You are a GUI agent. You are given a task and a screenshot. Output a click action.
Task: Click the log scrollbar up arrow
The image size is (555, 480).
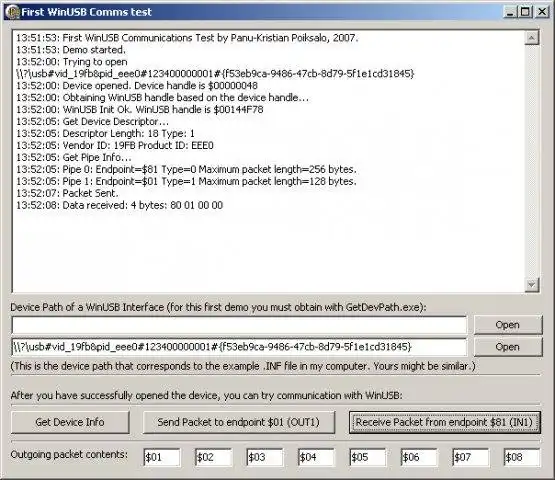(532, 38)
